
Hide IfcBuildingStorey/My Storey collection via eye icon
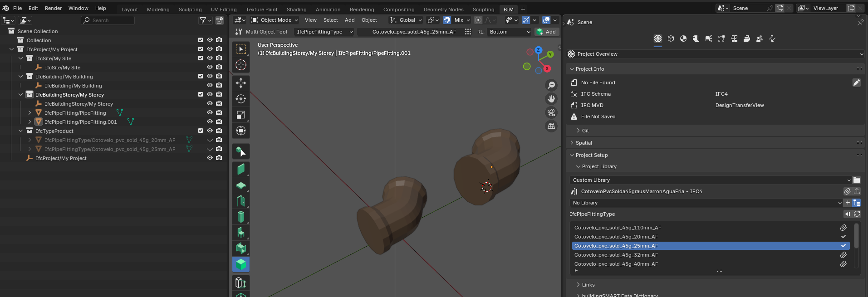coord(210,94)
